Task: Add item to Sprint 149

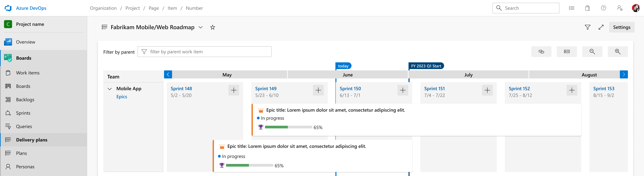Action: click(x=318, y=90)
